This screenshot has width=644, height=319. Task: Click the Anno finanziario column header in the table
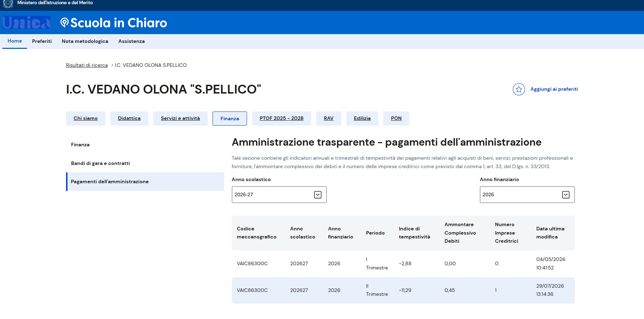tap(340, 233)
